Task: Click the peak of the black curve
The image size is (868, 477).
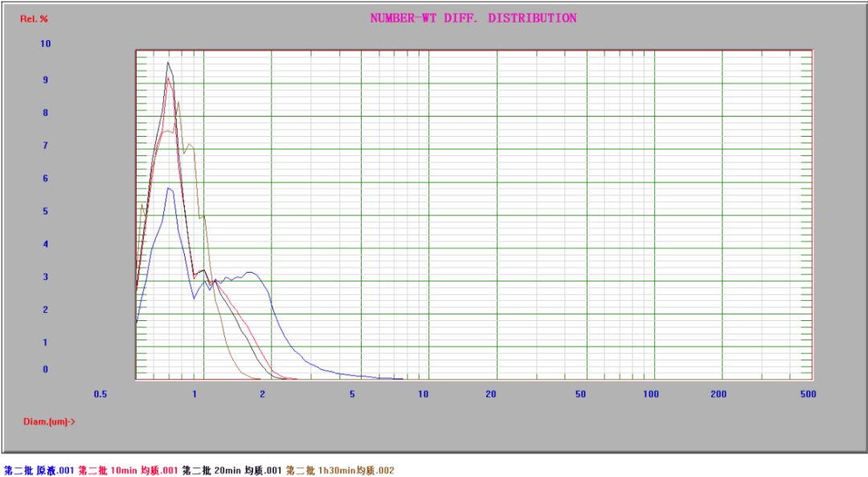Action: click(167, 62)
